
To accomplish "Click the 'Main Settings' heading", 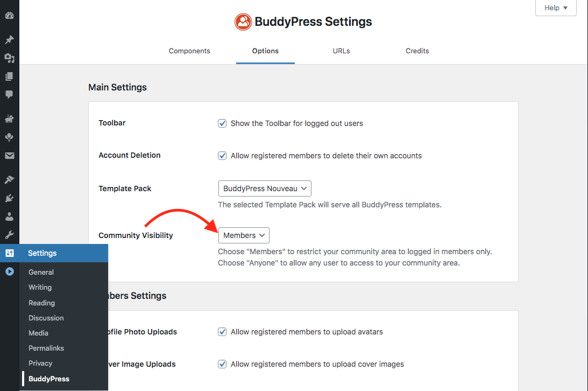I will pos(117,87).
